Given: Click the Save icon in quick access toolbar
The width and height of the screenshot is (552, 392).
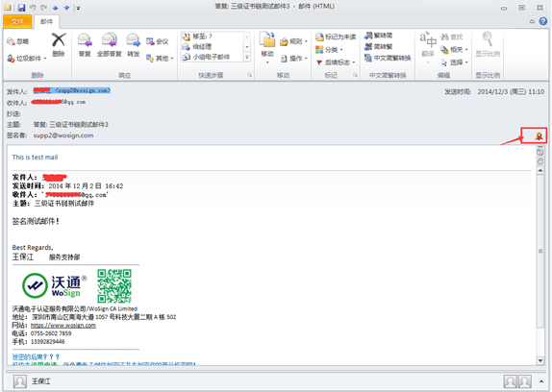Looking at the screenshot, I should click(x=21, y=7).
